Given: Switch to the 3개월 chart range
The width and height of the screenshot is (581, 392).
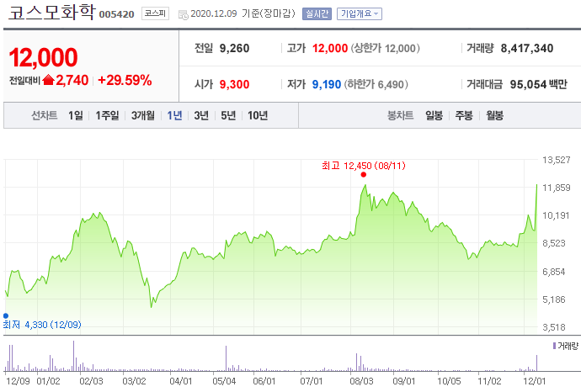Looking at the screenshot, I should click(143, 115).
